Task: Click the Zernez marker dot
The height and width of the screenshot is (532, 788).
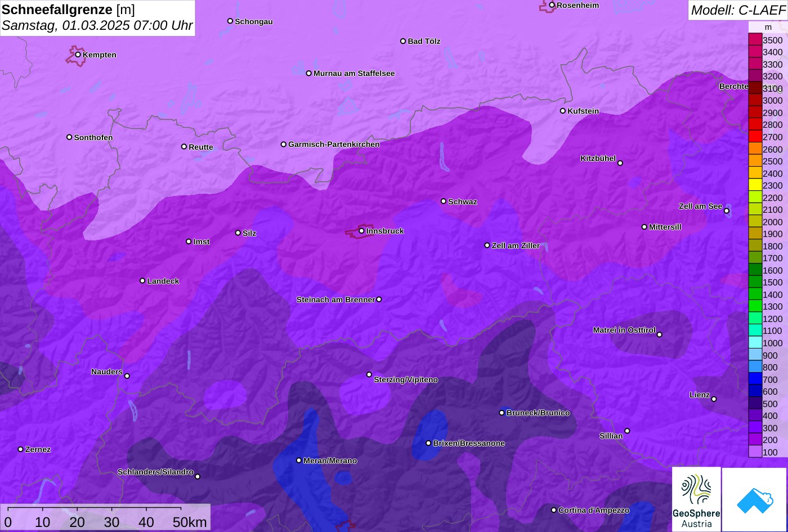Action: pyautogui.click(x=21, y=449)
